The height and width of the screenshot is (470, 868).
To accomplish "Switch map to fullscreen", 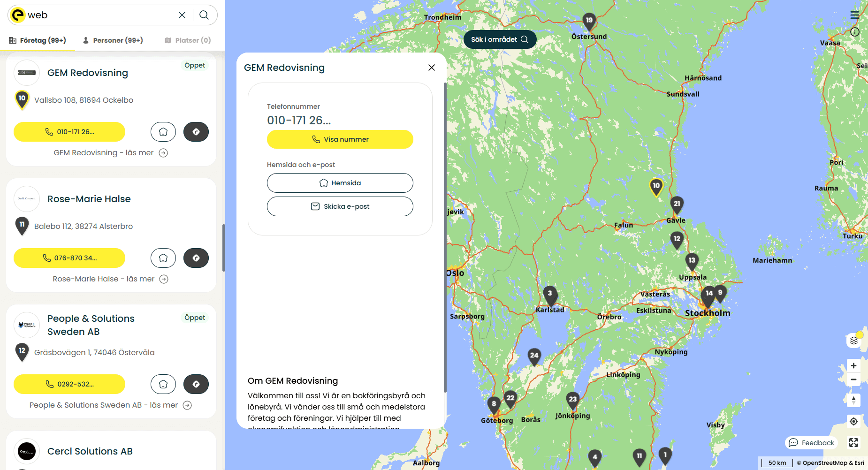I will pyautogui.click(x=854, y=442).
